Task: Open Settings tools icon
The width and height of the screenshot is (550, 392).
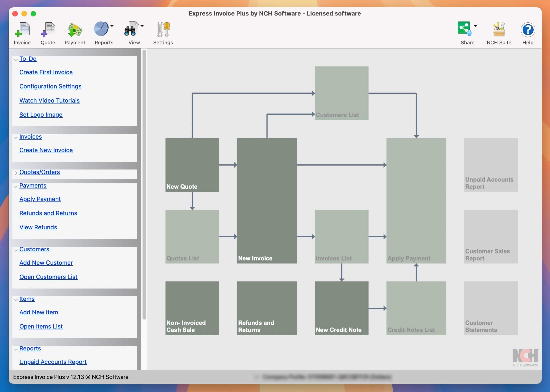Action: tap(163, 30)
